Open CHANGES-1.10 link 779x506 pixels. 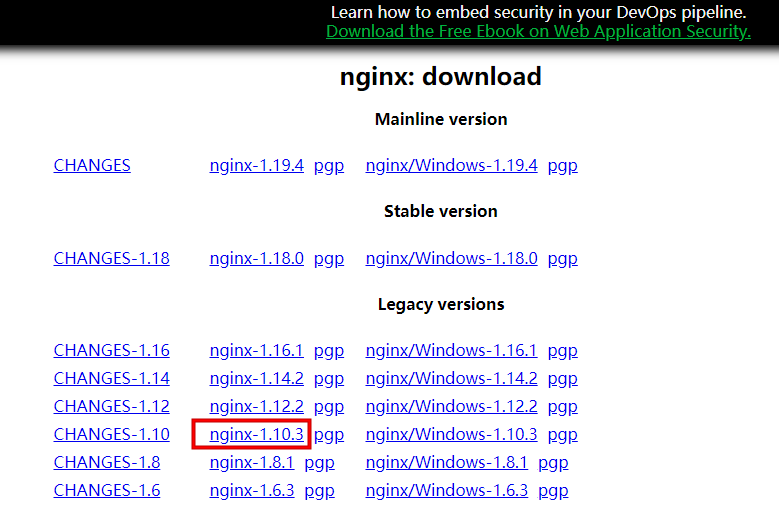tap(111, 434)
